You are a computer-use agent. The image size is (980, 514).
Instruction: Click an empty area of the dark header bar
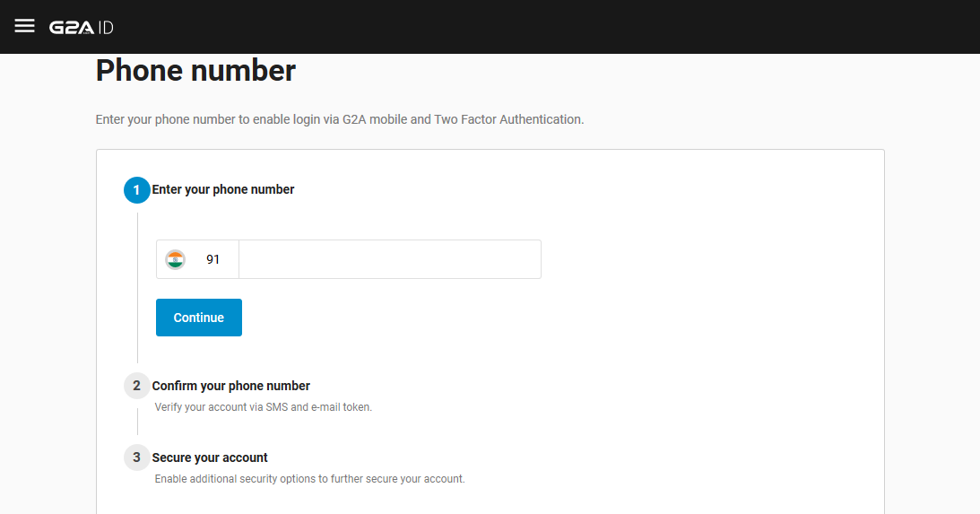[x=532, y=27]
